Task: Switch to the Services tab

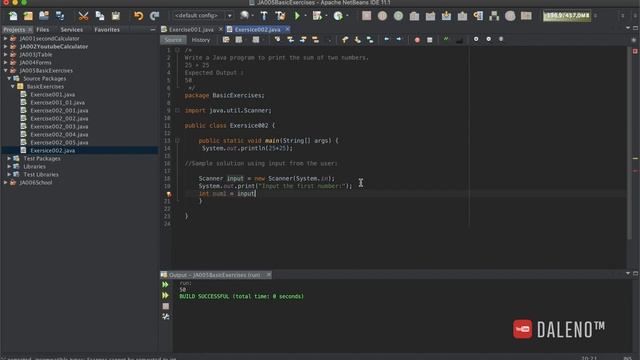Action: 71,30
